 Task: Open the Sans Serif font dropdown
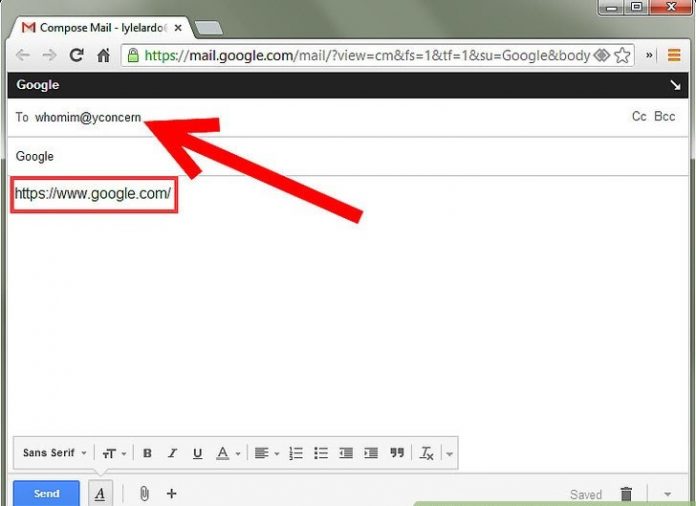[54, 453]
